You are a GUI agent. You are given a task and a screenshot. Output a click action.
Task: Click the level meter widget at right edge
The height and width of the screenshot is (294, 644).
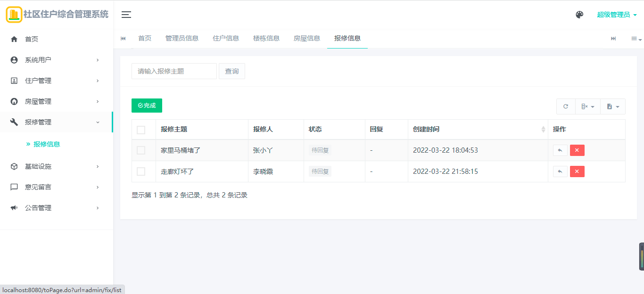click(641, 257)
